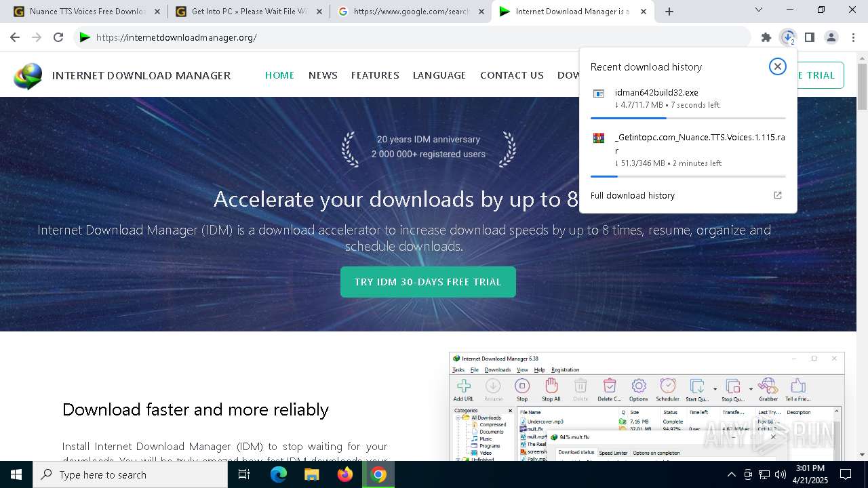Click the IDM application screenshot image
Image resolution: width=868 pixels, height=488 pixels.
[x=647, y=407]
